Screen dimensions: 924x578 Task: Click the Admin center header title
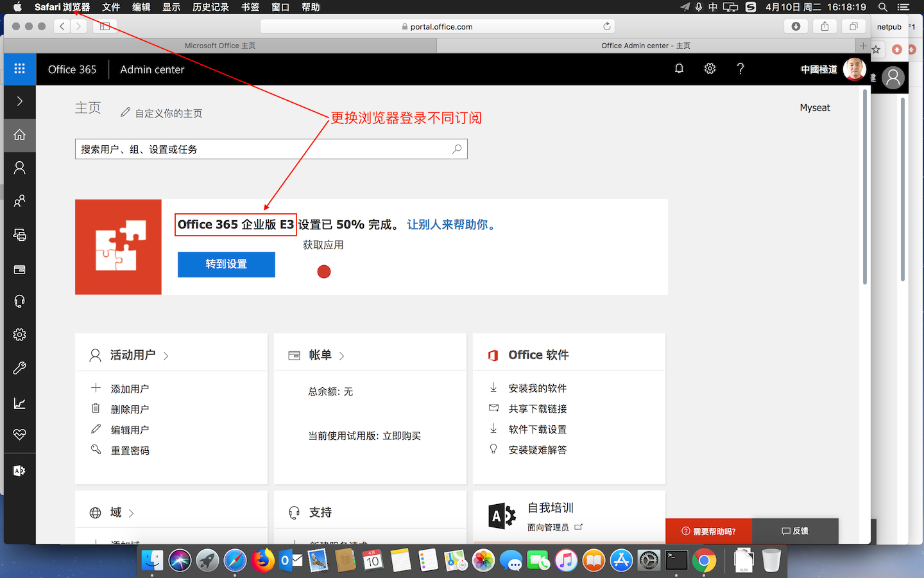152,69
